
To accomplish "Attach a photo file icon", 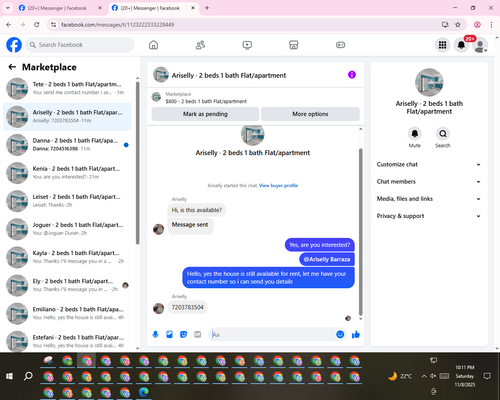I will 169,334.
